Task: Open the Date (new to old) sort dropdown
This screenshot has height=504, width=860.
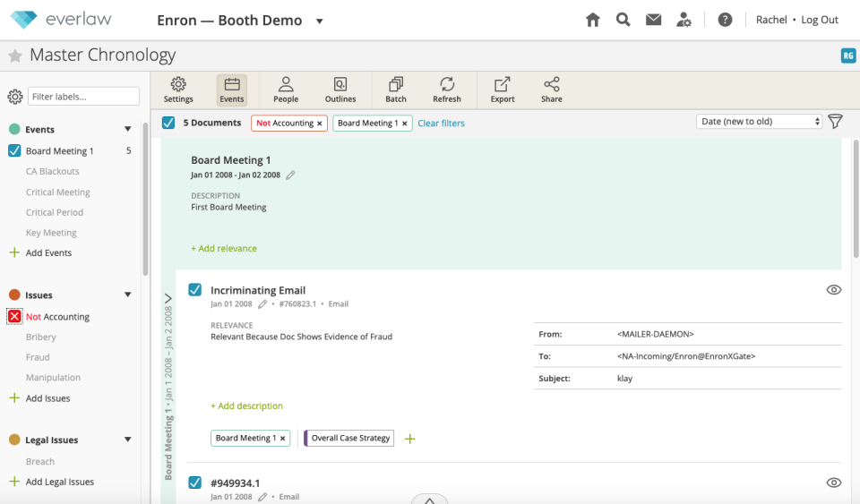Action: click(x=760, y=121)
